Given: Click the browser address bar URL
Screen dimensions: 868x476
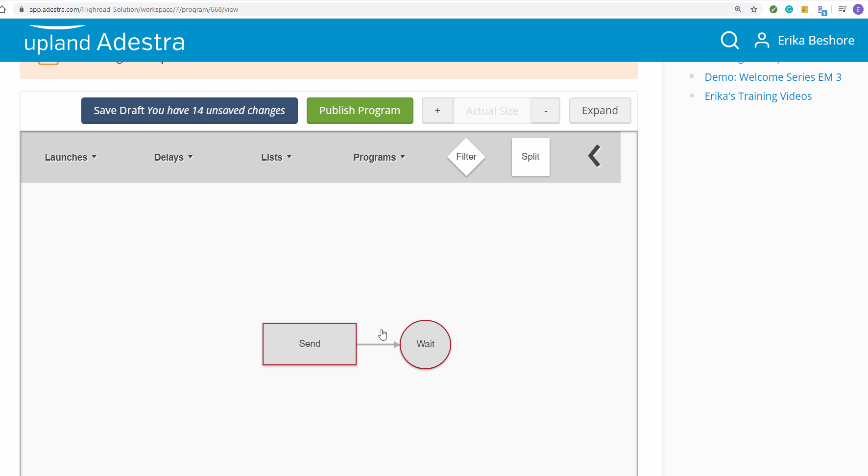Looking at the screenshot, I should click(x=133, y=9).
